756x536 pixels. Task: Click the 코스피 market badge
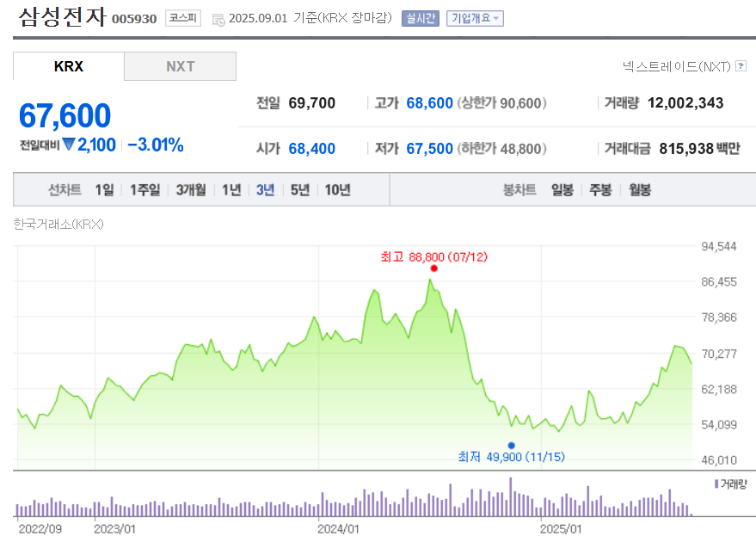click(183, 18)
